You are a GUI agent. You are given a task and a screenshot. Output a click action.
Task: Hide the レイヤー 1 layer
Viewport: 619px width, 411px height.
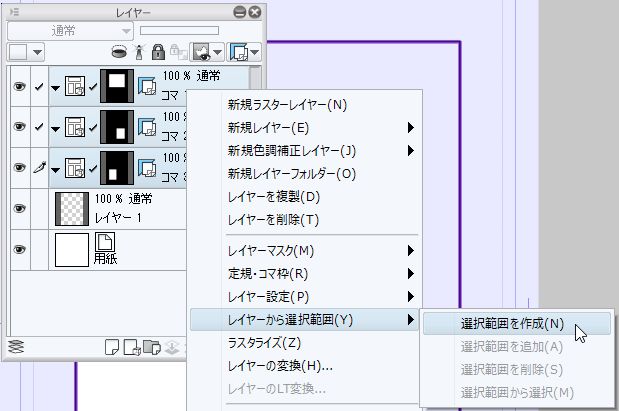click(20, 208)
